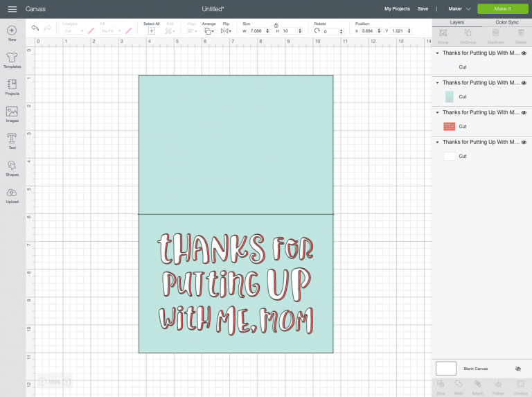The image size is (532, 397).
Task: Toggle the size aspect ratio lock
Action: coord(276,25)
